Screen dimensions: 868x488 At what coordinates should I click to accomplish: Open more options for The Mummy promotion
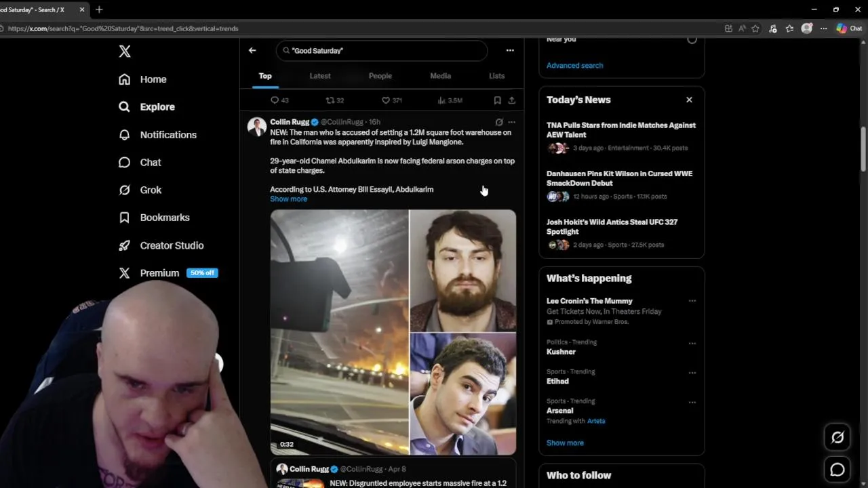[692, 301]
